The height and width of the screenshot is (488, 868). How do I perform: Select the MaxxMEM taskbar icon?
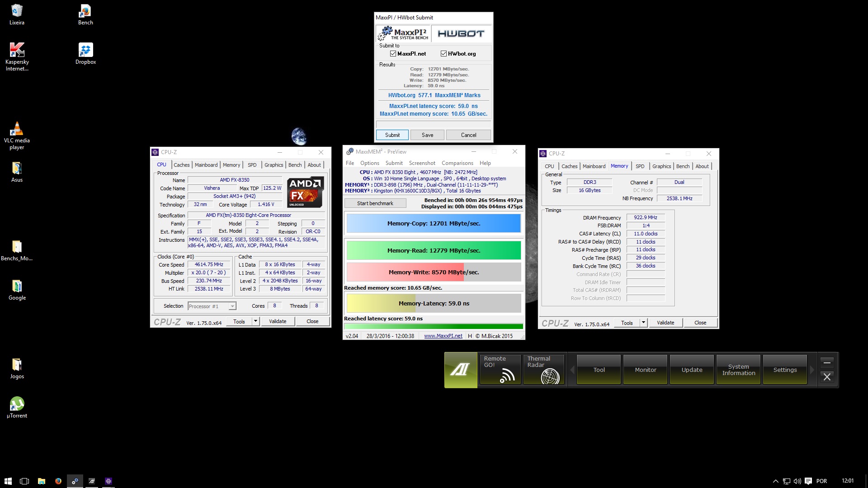(x=75, y=481)
